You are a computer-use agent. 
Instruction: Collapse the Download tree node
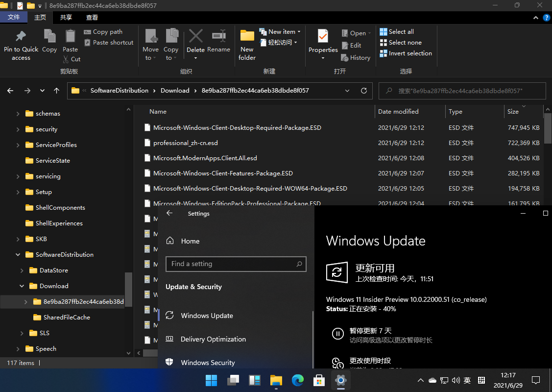pos(22,286)
